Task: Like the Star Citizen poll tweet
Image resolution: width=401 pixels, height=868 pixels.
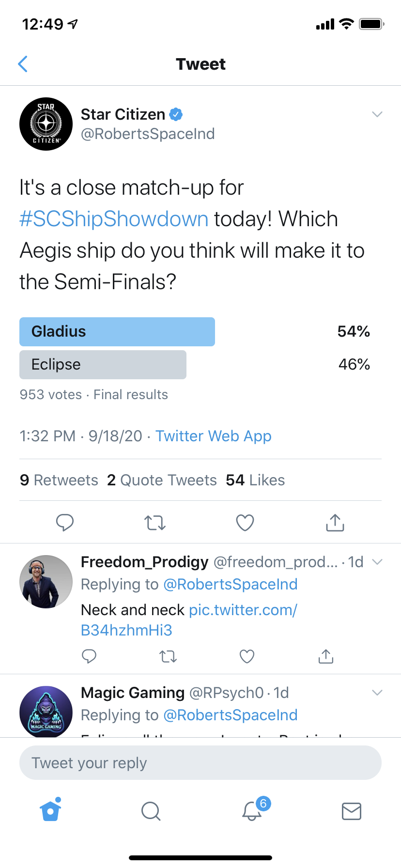Action: (245, 523)
